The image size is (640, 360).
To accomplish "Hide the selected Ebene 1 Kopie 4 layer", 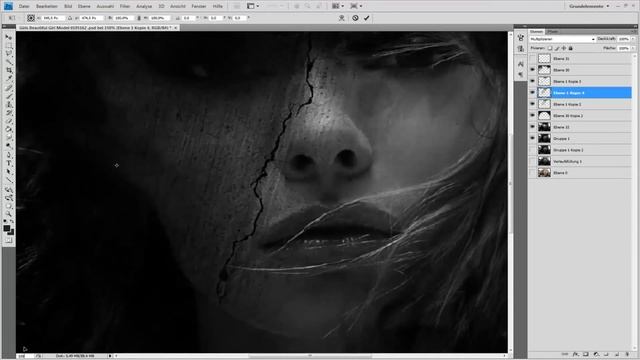I will tap(532, 93).
